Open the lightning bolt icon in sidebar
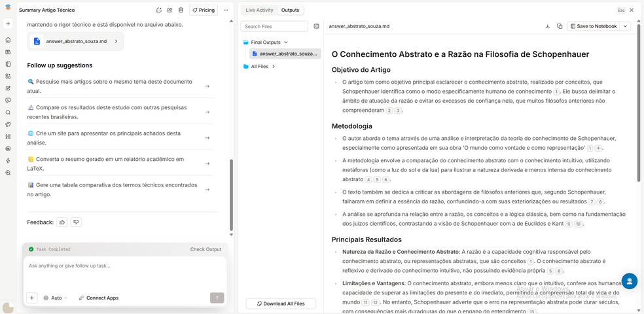This screenshot has width=644, height=314. click(x=8, y=160)
